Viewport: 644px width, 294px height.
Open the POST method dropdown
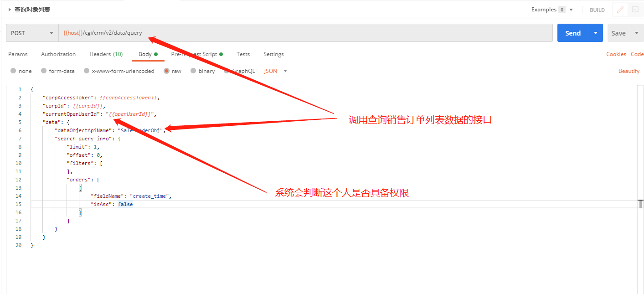[x=32, y=33]
